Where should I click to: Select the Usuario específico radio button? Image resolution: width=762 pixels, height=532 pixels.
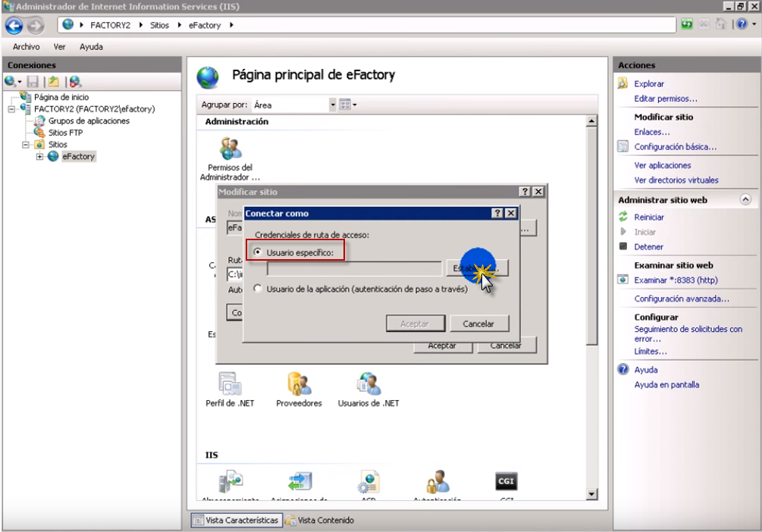(259, 252)
